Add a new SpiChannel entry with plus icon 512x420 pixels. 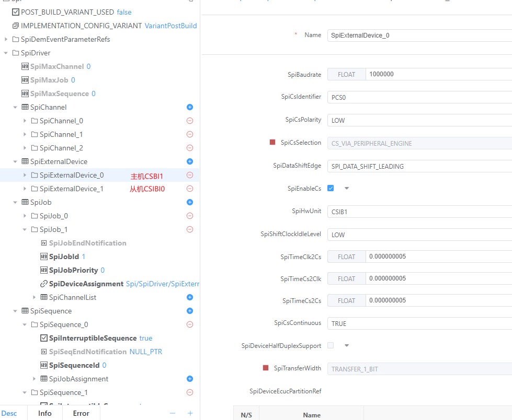[190, 107]
